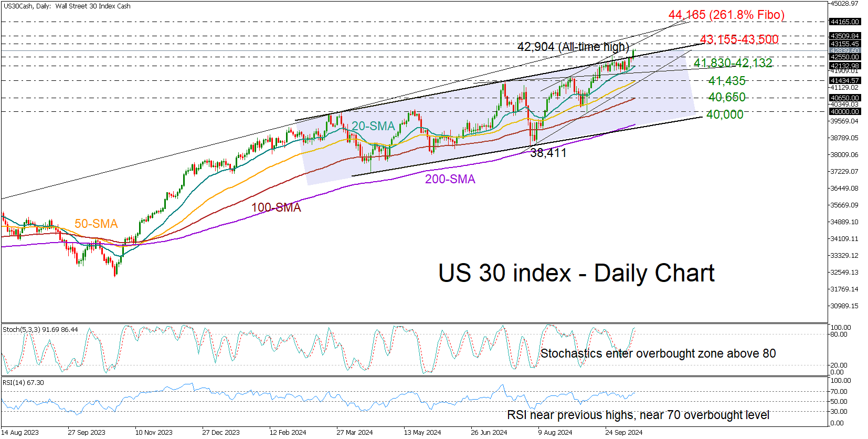The height and width of the screenshot is (439, 868).
Task: Select the 100-SMA label
Action: point(276,207)
